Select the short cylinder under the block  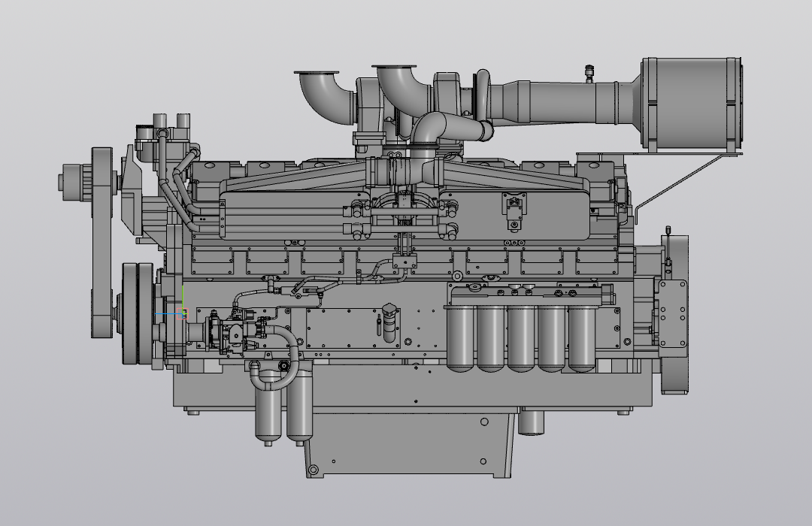point(532,422)
